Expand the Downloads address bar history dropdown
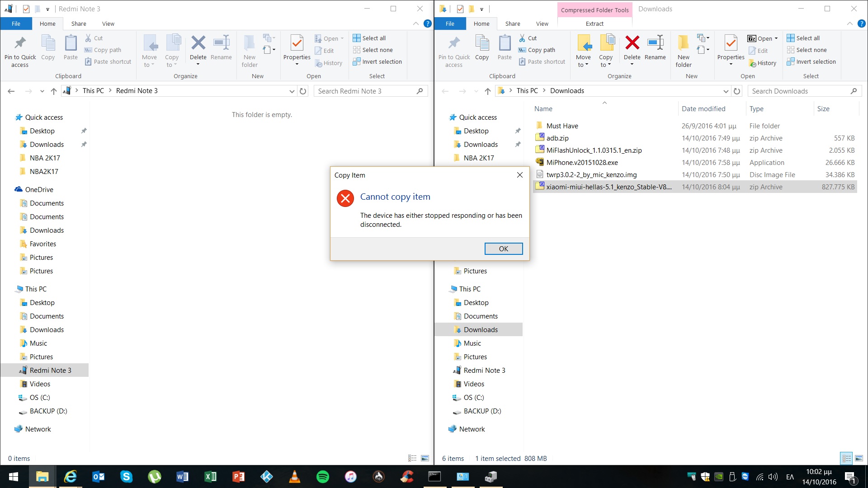This screenshot has width=868, height=488. (x=726, y=91)
